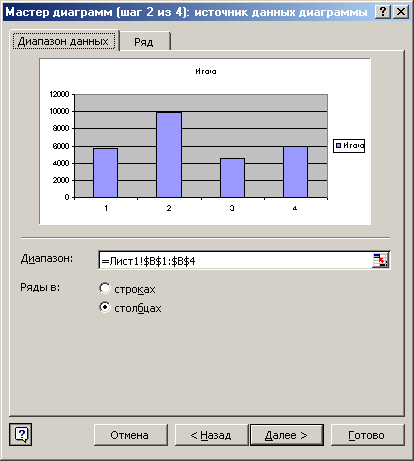The width and height of the screenshot is (414, 461).
Task: Click the 10000 axis value label
Action: coord(59,111)
